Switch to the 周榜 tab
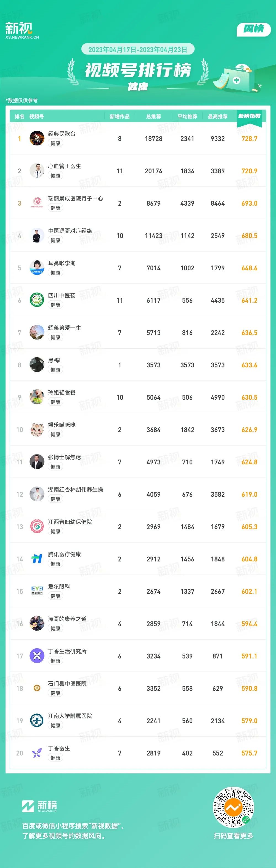The image size is (276, 868). [254, 29]
